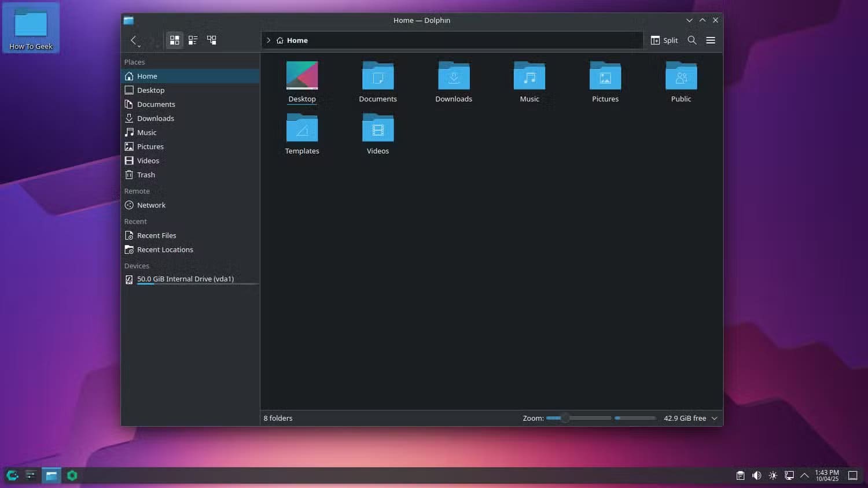Screen dimensions: 868x488
Task: Open the Dolphin search bar
Action: coord(692,40)
